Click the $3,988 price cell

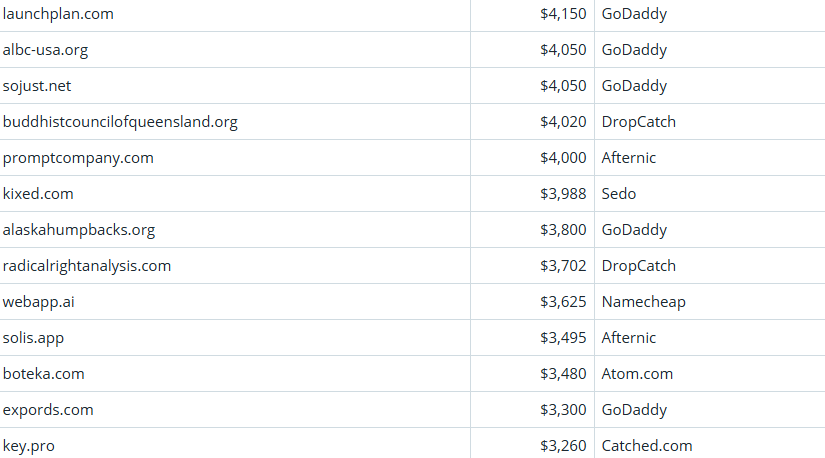tap(563, 194)
